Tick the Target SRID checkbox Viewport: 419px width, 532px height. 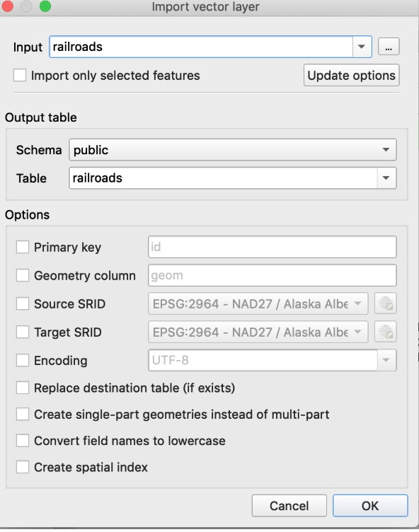(x=23, y=332)
